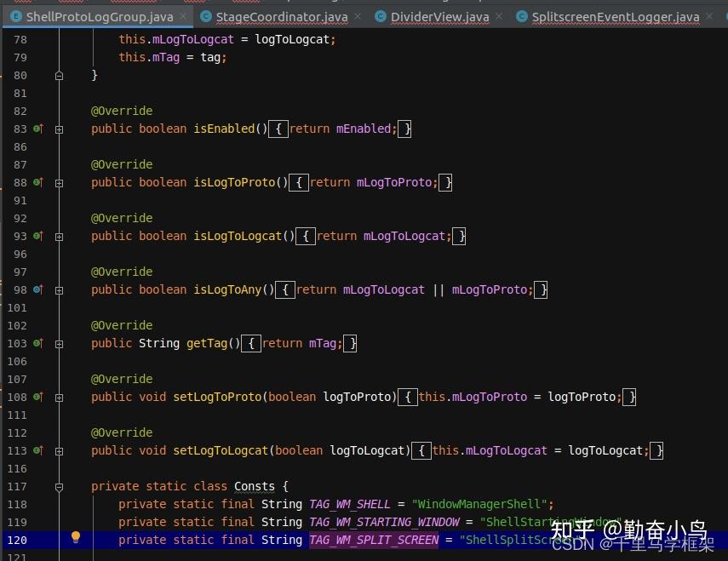Click the class file icon on DividerView tab
Viewport: 728px width, 561px height.
[x=381, y=17]
